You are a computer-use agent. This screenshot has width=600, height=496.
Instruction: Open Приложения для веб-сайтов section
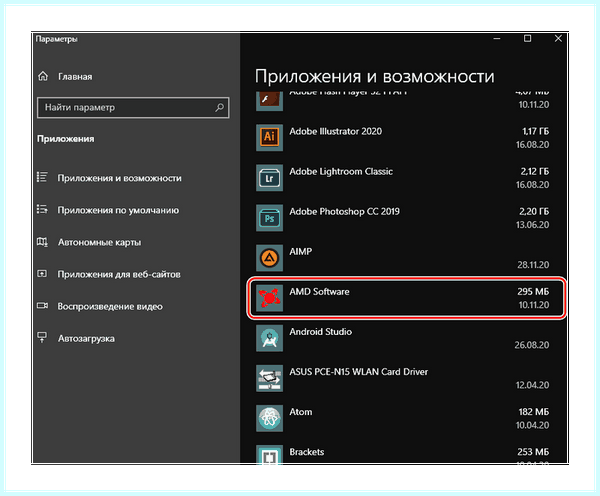pyautogui.click(x=119, y=274)
